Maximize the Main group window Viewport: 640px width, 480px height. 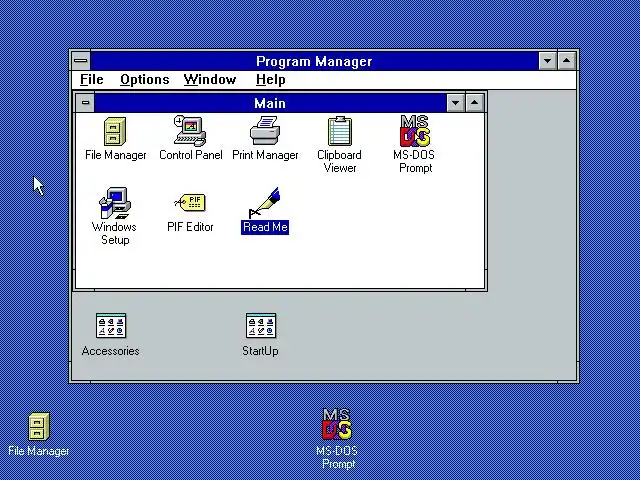point(474,103)
